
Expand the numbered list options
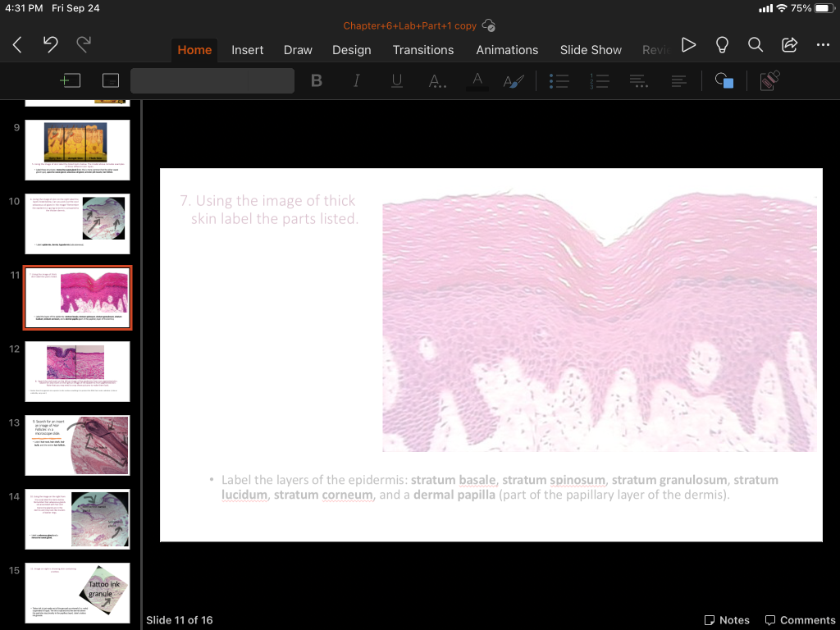[599, 80]
